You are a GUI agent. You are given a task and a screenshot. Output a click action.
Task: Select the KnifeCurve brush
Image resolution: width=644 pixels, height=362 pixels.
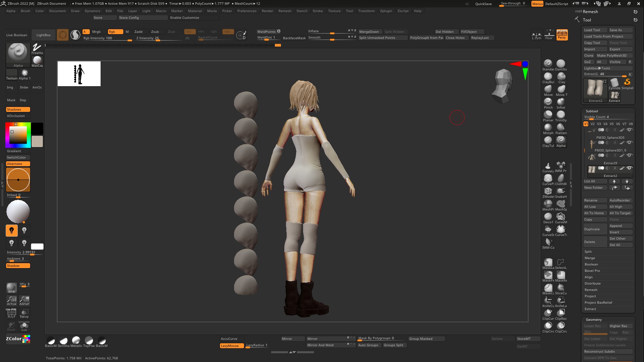548,301
